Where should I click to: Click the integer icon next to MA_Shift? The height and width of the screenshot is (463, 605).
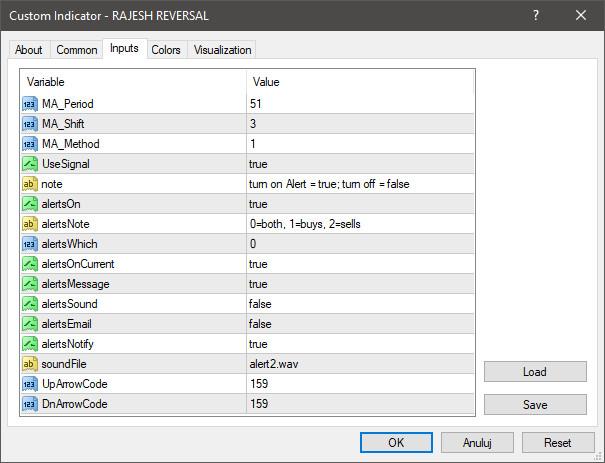[30, 124]
